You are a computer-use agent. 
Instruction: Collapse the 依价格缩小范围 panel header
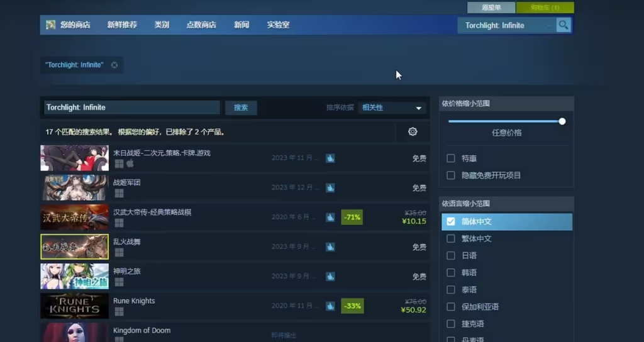click(x=506, y=104)
